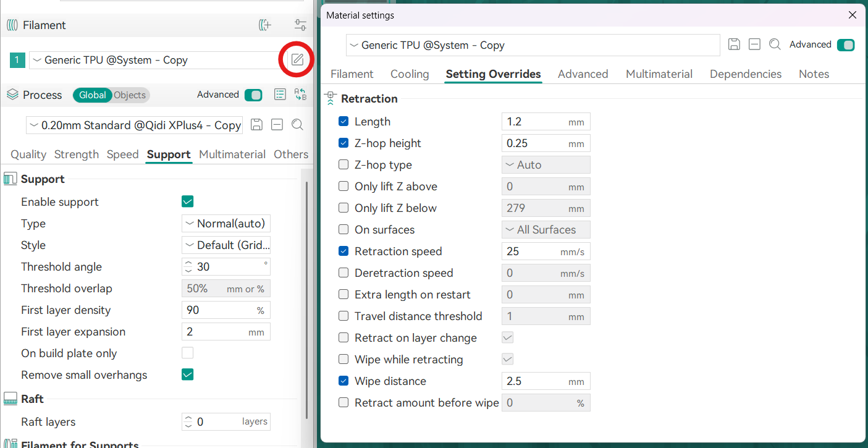
Task: Click the Retraction section icon
Action: coord(331,99)
